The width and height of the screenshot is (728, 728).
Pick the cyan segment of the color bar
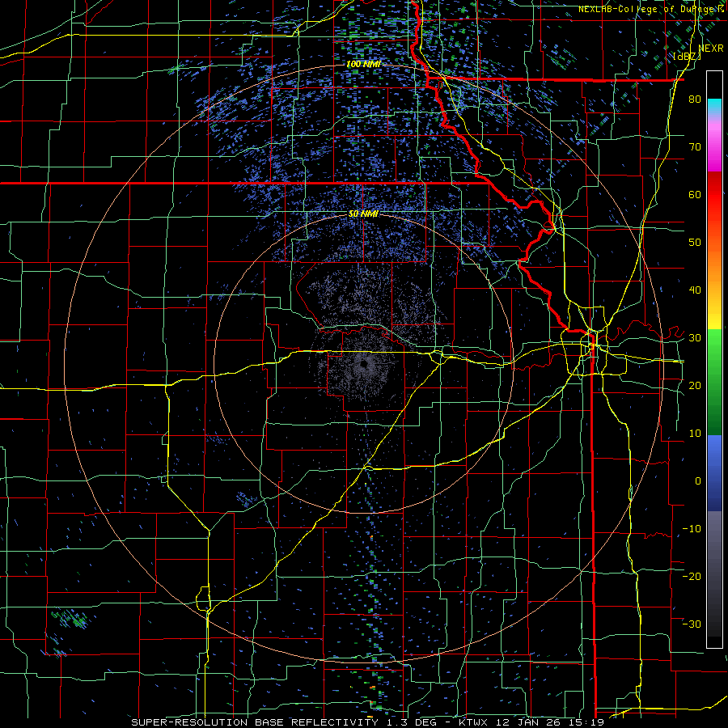click(x=714, y=106)
